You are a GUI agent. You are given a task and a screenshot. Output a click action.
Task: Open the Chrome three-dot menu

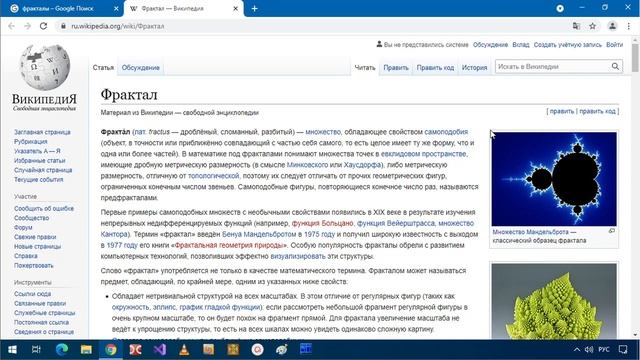click(x=629, y=26)
